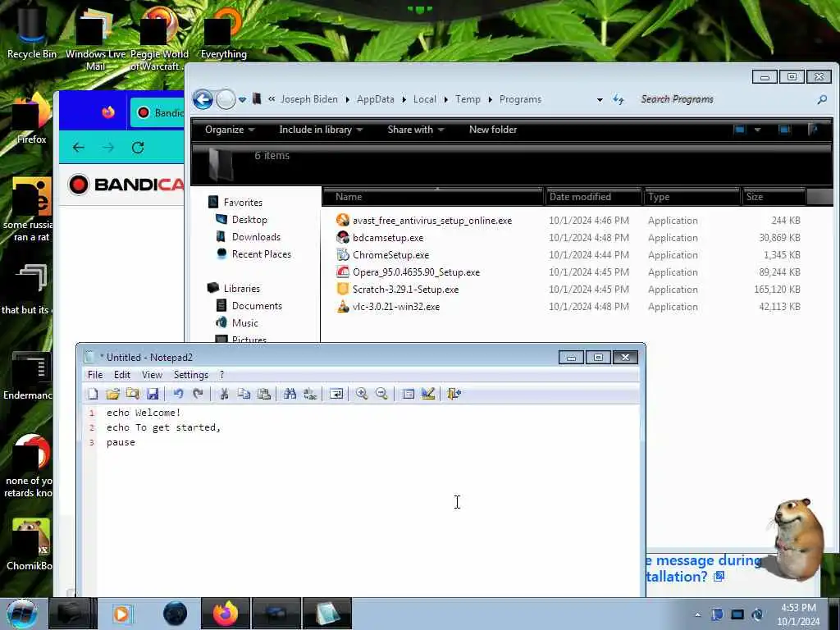This screenshot has height=630, width=840.
Task: Select Scratch-3.29.1-Setup.exe file
Action: [x=405, y=290]
